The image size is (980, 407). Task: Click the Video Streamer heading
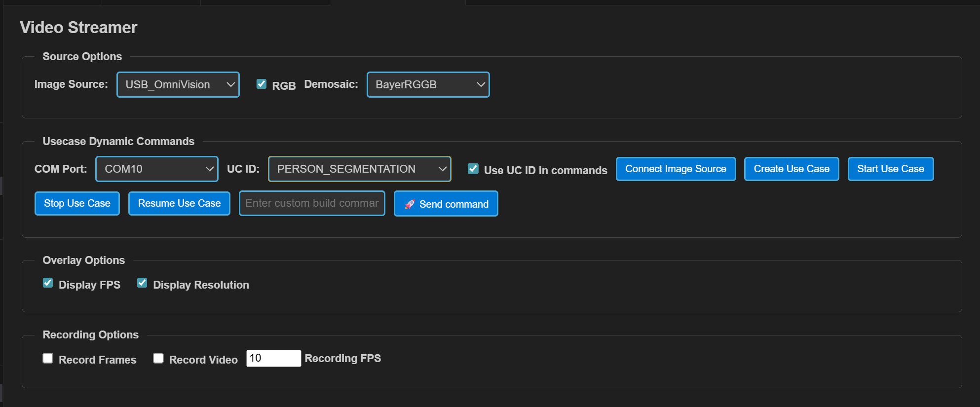pyautogui.click(x=78, y=28)
